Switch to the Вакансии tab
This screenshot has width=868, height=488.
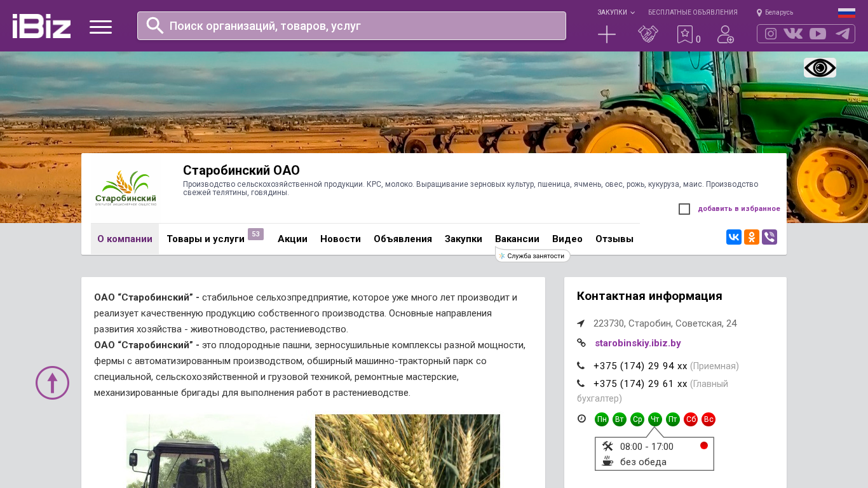(517, 239)
